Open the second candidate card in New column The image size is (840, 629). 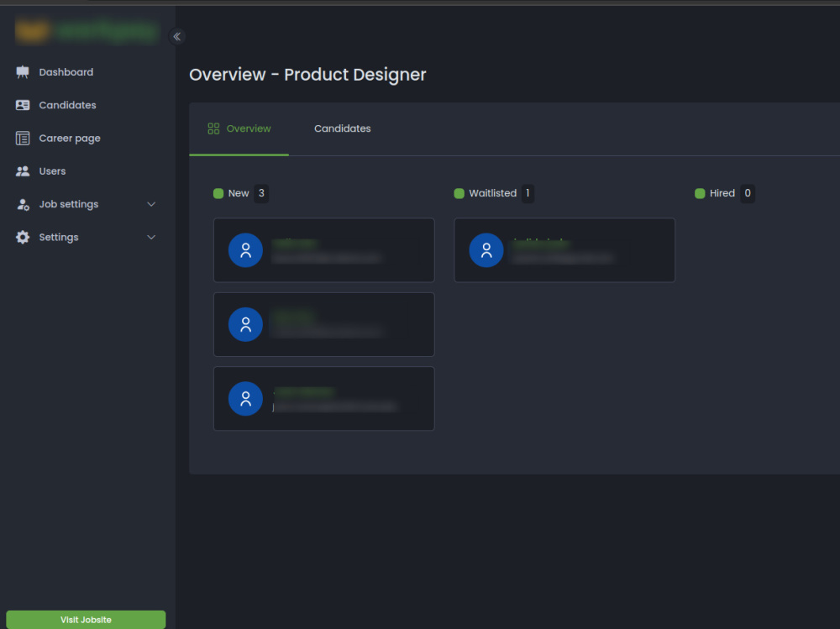tap(324, 324)
